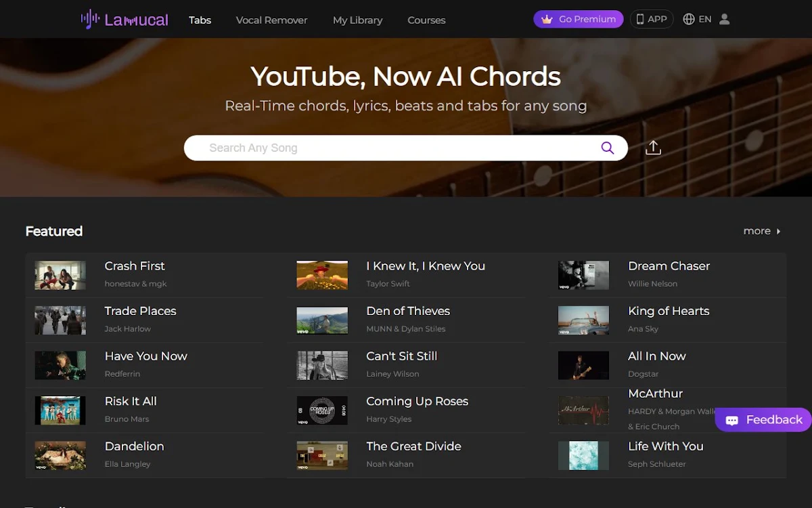Screen dimensions: 812x508
Task: Click artist name Lainey Wilson
Action: pos(392,374)
